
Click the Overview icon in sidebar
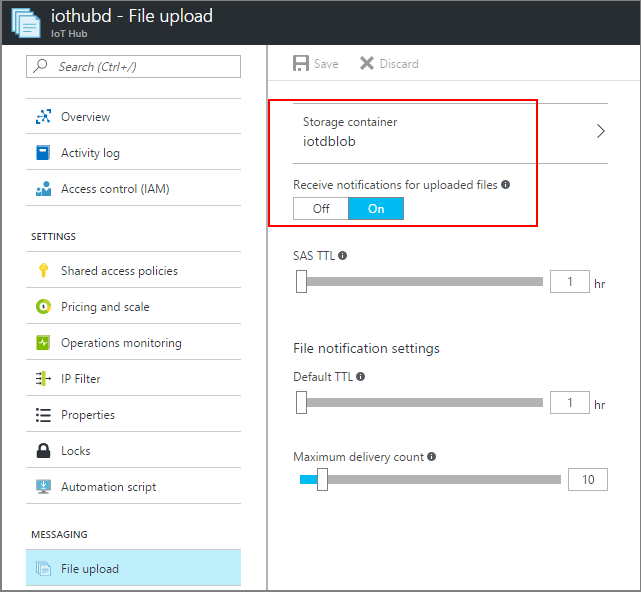(43, 117)
